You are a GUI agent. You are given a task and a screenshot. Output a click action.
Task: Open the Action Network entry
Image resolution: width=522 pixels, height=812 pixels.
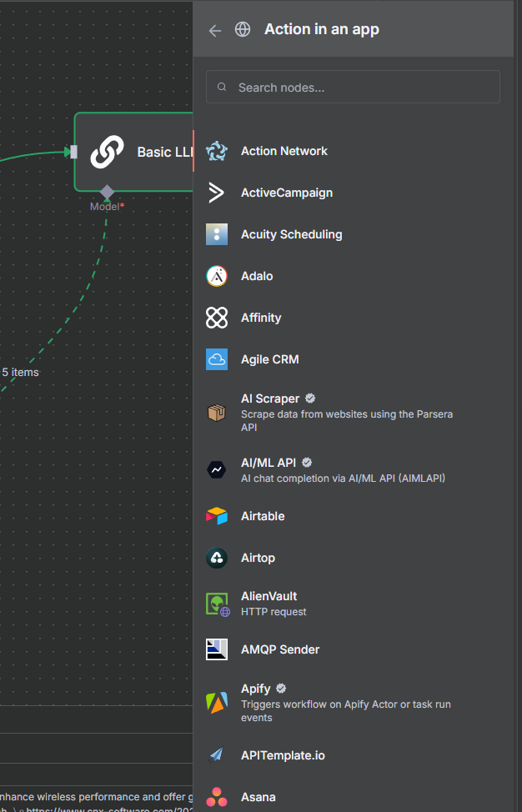[x=353, y=151]
